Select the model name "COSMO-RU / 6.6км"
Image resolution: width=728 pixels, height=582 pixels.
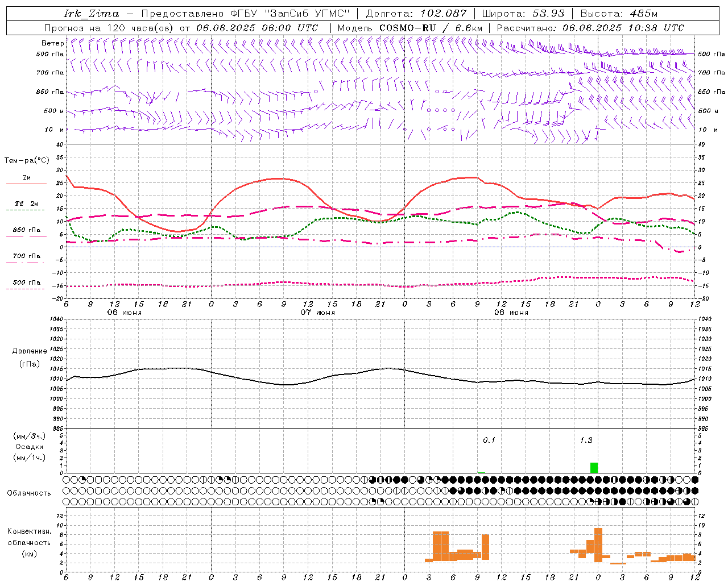point(431,28)
